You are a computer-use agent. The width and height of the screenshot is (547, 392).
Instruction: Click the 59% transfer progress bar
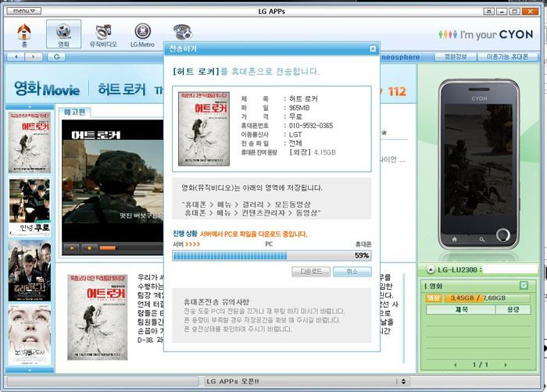coord(272,255)
